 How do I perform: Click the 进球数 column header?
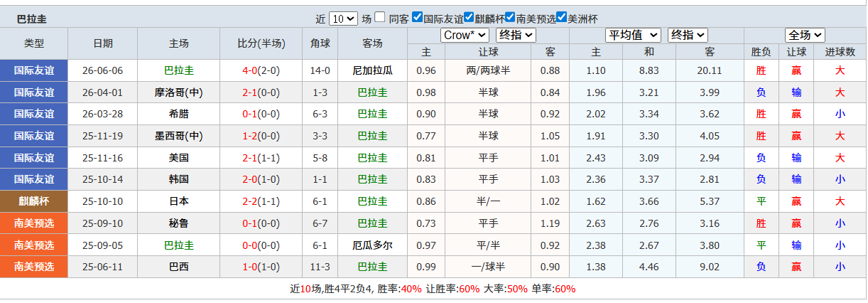(840, 52)
